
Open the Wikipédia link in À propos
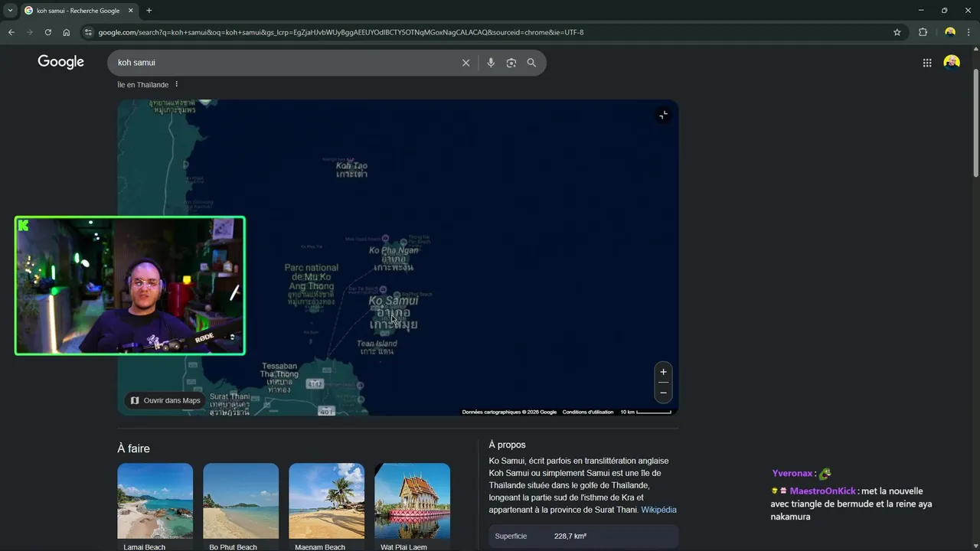pyautogui.click(x=658, y=510)
